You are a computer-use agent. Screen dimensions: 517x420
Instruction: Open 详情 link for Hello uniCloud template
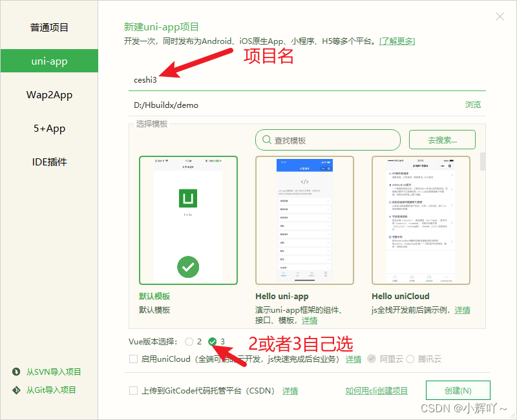462,310
